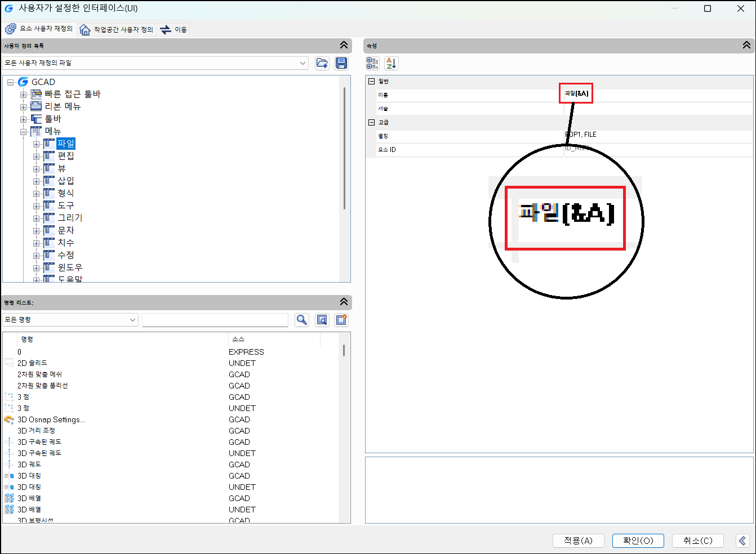Click the 2D 솔리드 command icon
This screenshot has width=756, height=554.
(9, 363)
